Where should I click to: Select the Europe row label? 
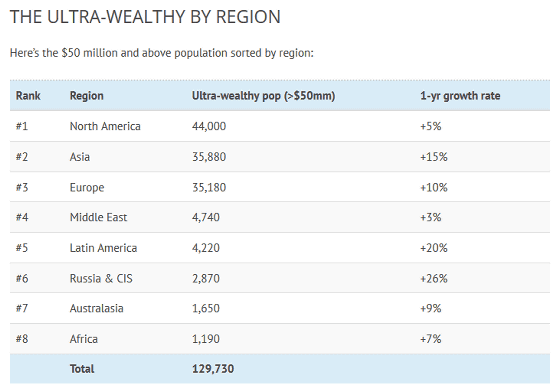87,187
